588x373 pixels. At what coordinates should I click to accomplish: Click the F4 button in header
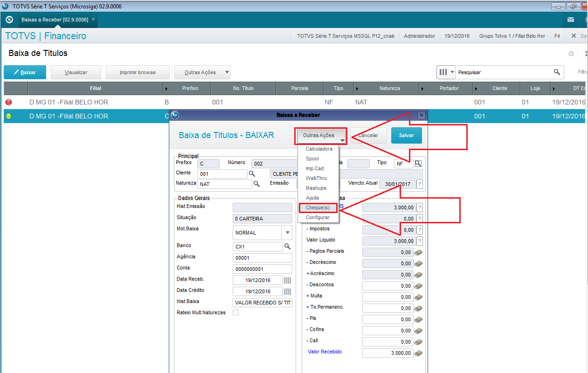click(557, 36)
